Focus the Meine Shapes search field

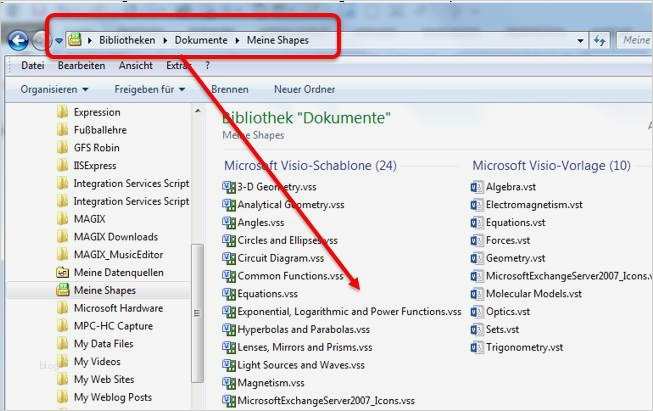(x=634, y=40)
